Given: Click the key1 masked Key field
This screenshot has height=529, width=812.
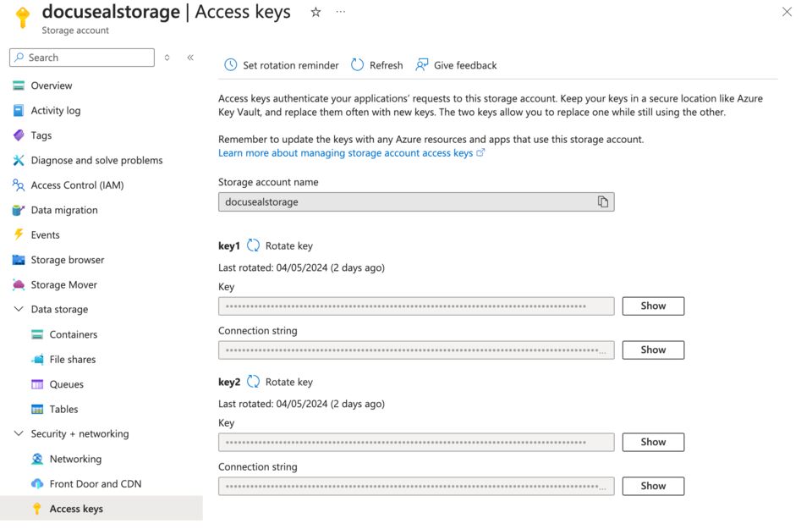Looking at the screenshot, I should pos(416,306).
